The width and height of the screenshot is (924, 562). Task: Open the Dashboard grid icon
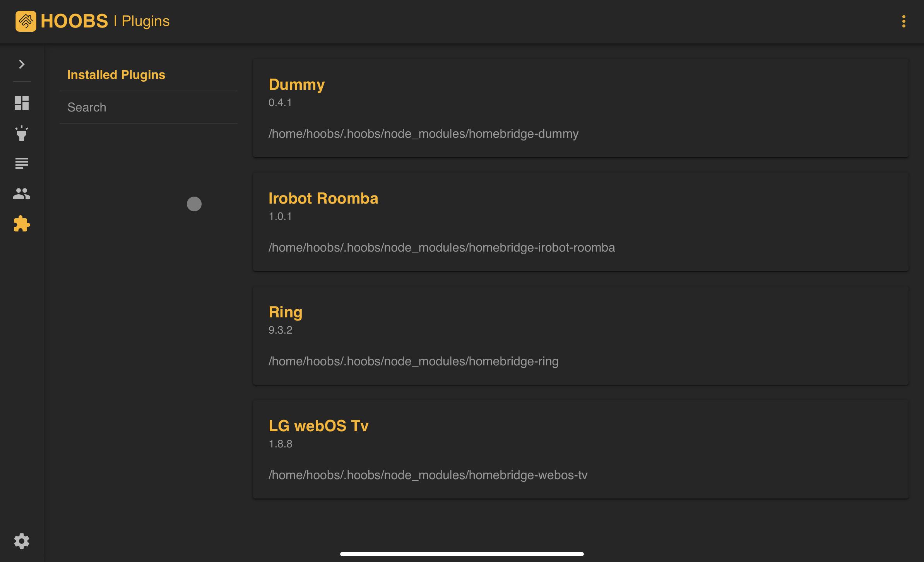pos(21,103)
